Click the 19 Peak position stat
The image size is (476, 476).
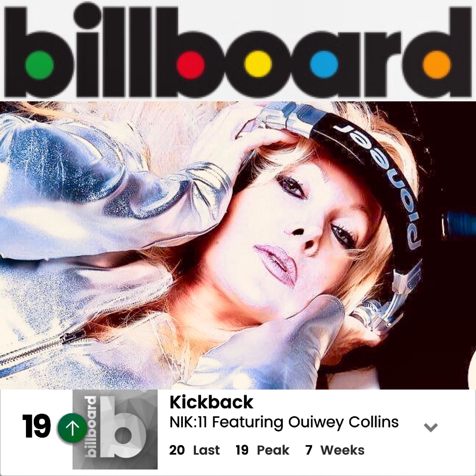click(263, 450)
